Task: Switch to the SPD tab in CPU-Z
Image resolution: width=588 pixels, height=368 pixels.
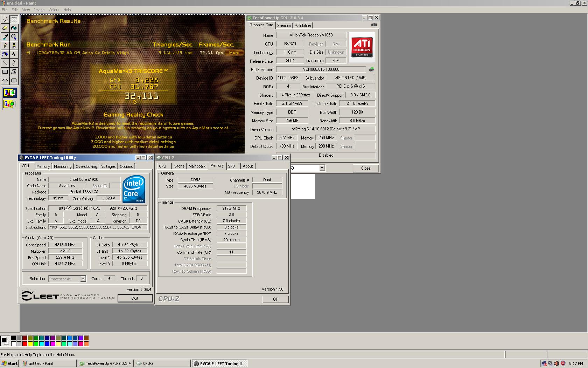Action: (x=232, y=166)
